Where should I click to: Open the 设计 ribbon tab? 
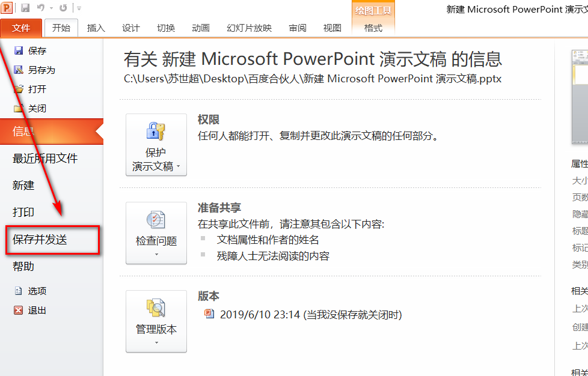[x=131, y=28]
